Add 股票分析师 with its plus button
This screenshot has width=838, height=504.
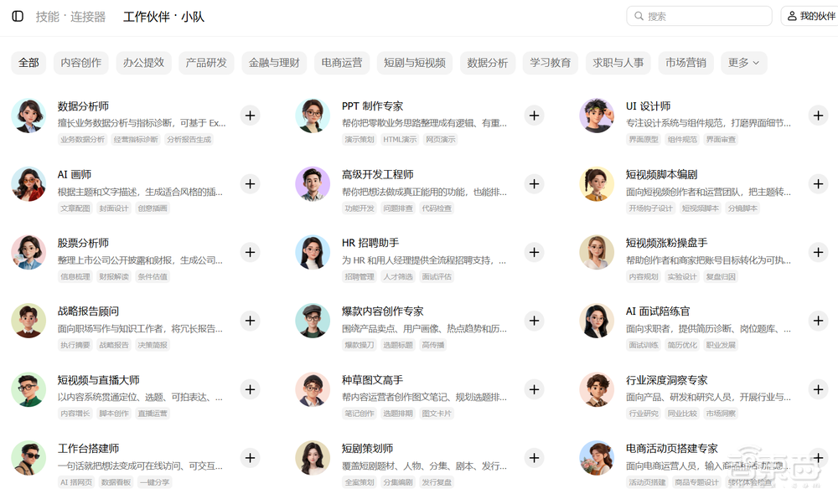pos(250,252)
